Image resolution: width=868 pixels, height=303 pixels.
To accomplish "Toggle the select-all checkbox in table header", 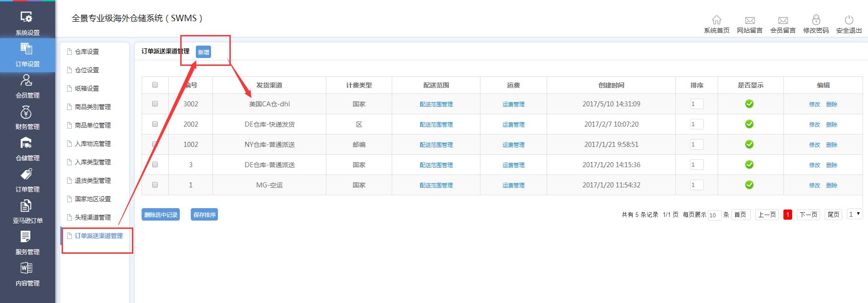I will [155, 85].
